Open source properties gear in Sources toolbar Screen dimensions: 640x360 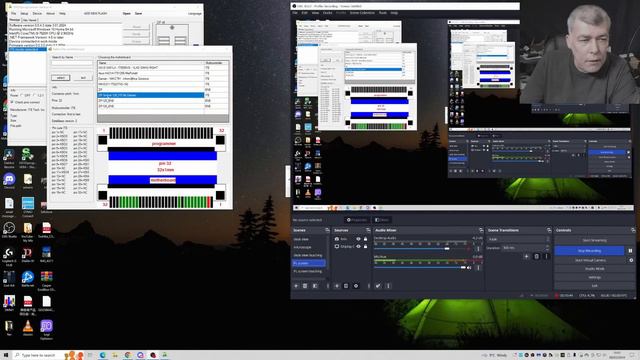pyautogui.click(x=356, y=286)
